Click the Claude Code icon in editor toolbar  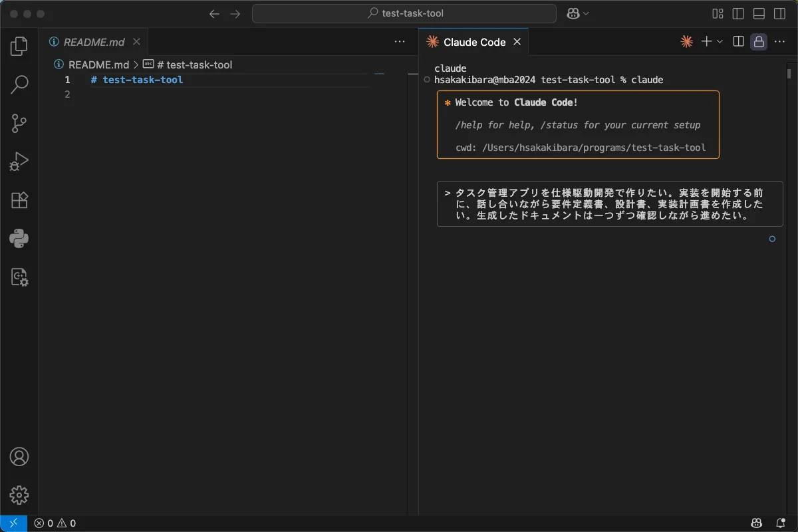point(687,42)
